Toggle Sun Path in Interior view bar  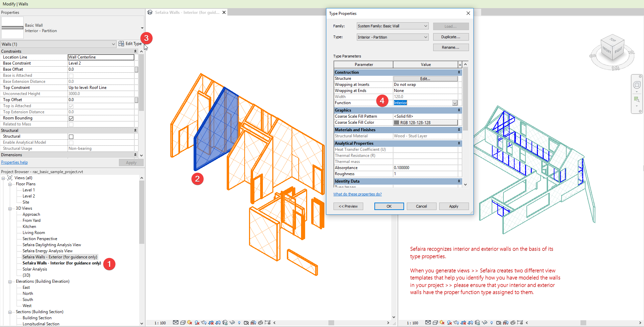[190, 323]
